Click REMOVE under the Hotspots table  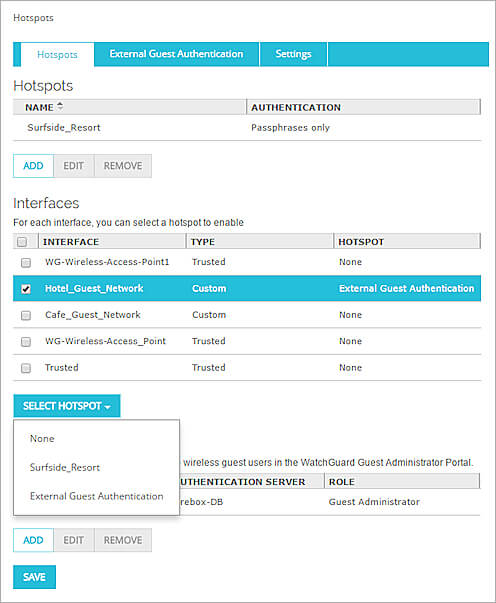(x=123, y=166)
